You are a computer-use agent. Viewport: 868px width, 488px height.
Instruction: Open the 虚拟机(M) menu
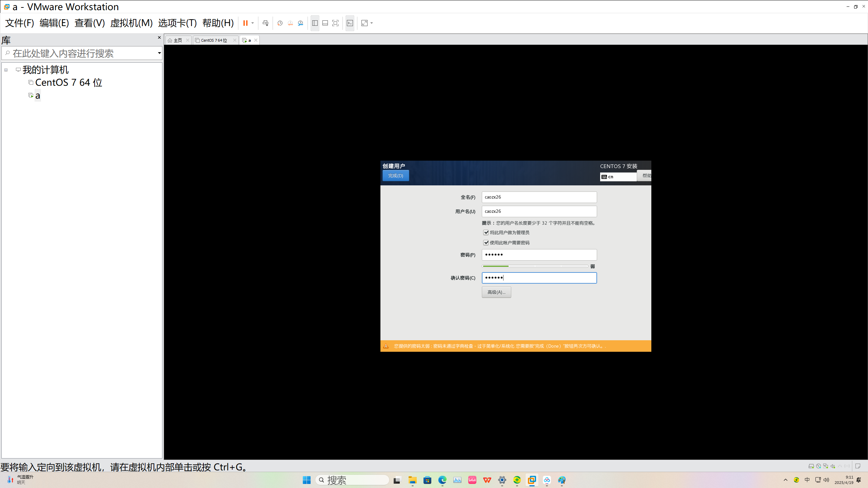[x=131, y=23]
